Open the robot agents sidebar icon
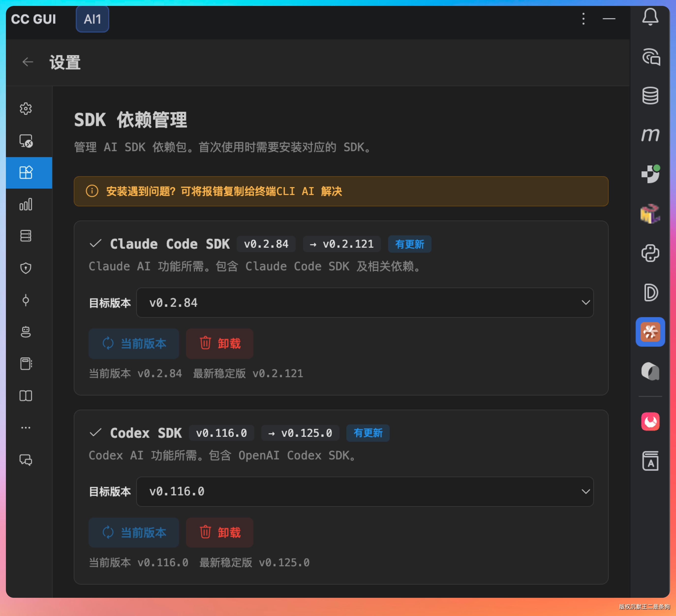 [26, 332]
